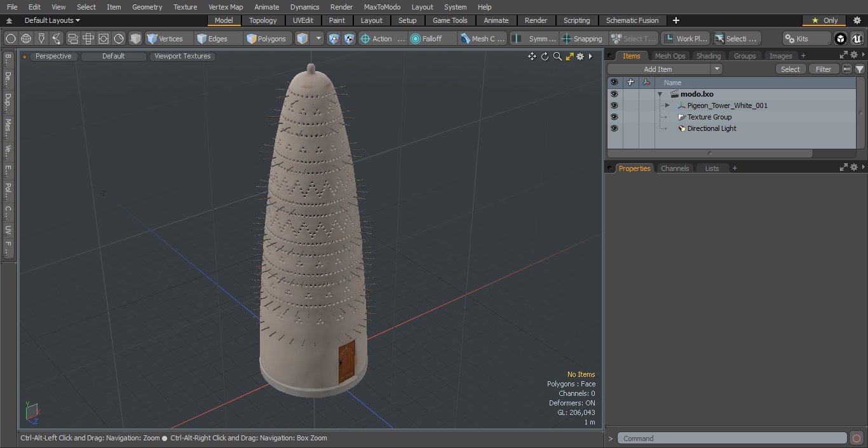Open the MaxToModo menu
This screenshot has height=448, width=868.
pos(382,7)
